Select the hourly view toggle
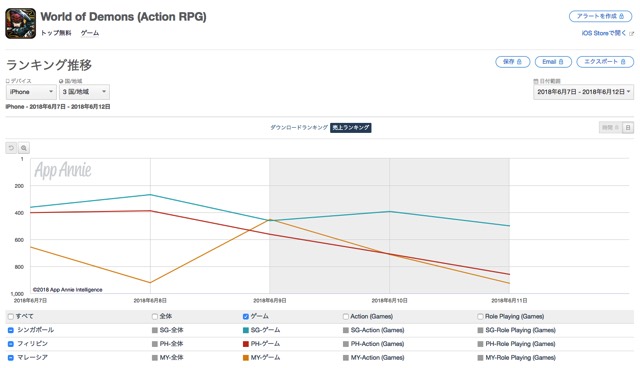Image resolution: width=640 pixels, height=368 pixels. (x=611, y=128)
